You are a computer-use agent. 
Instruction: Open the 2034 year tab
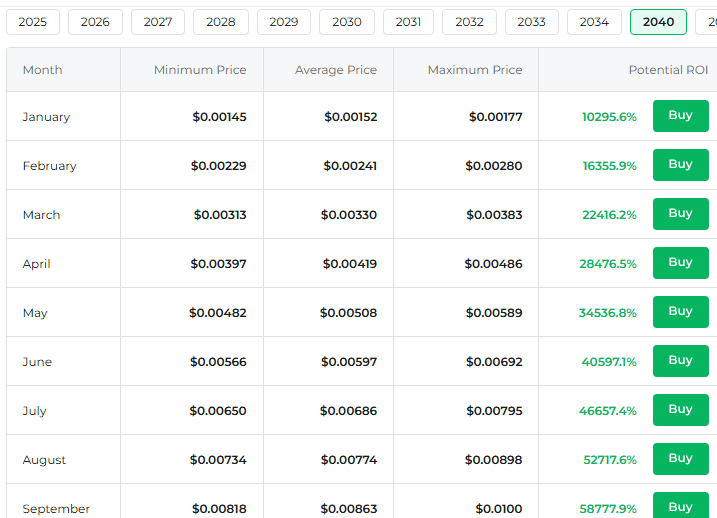tap(594, 22)
